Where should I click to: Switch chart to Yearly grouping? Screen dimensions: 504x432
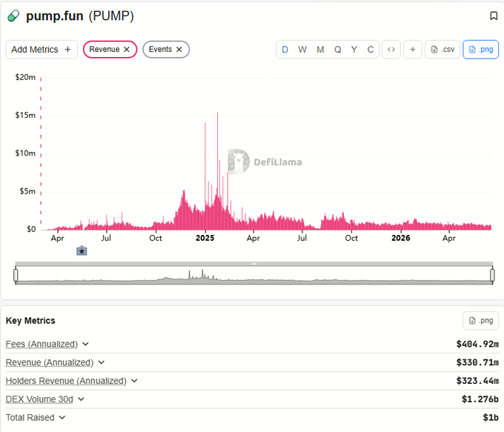tap(354, 50)
